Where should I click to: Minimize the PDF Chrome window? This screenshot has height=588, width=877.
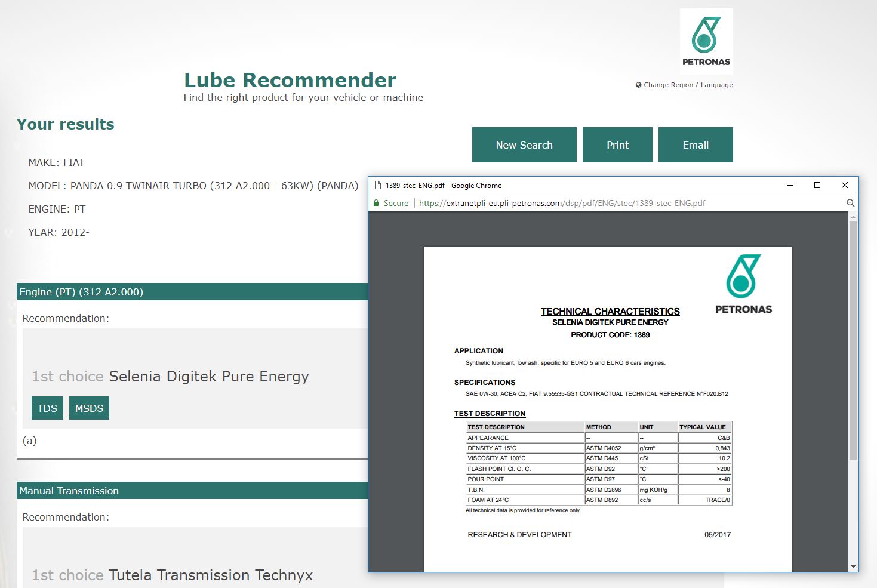tap(790, 185)
